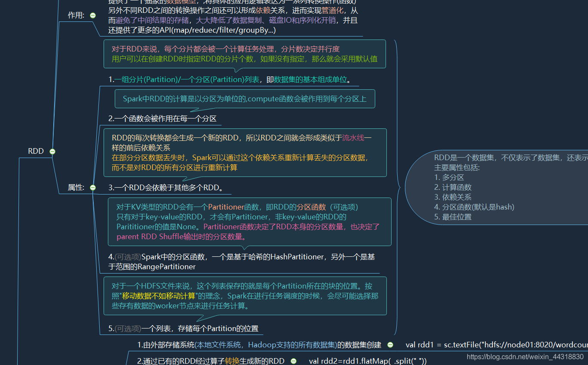Click the callout Spark中RDD的计算是以分区为单位的
The width and height of the screenshot is (588, 365).
pos(245,99)
